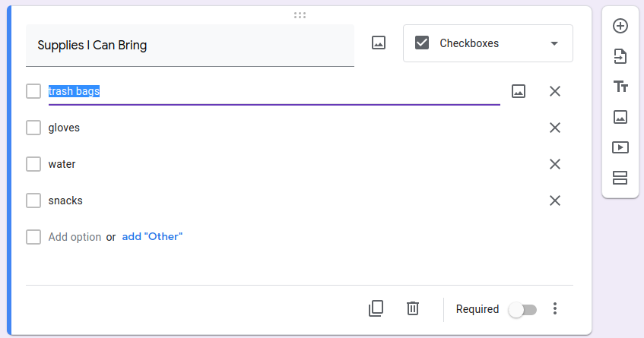This screenshot has height=338, width=644.
Task: Add video from side toolbar
Action: pyautogui.click(x=620, y=147)
